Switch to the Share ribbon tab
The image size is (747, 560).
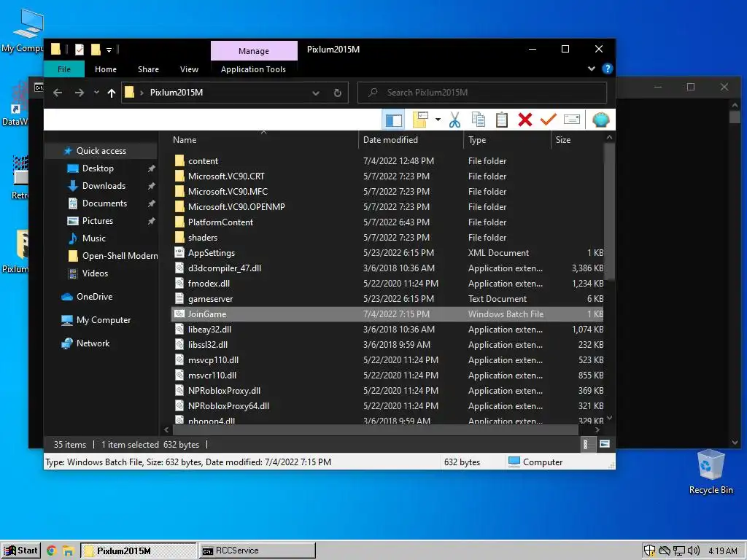point(148,69)
